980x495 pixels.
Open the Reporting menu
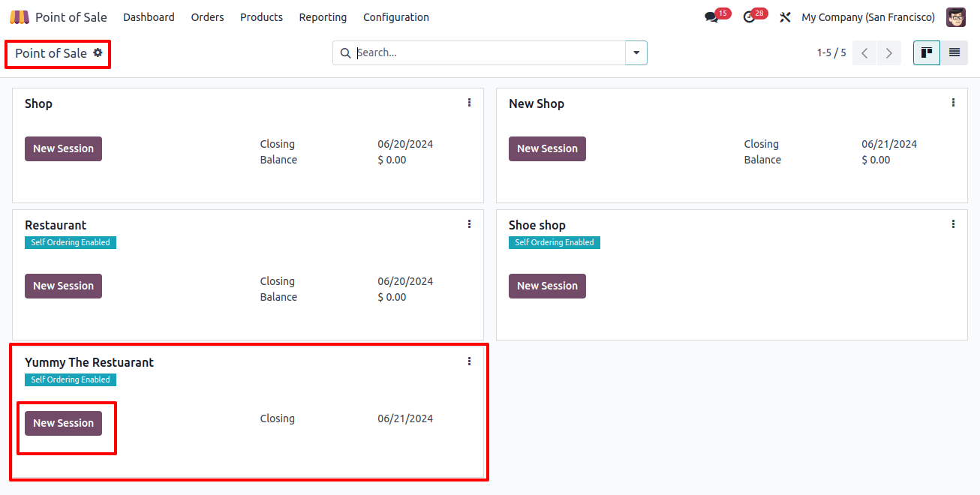pyautogui.click(x=323, y=17)
